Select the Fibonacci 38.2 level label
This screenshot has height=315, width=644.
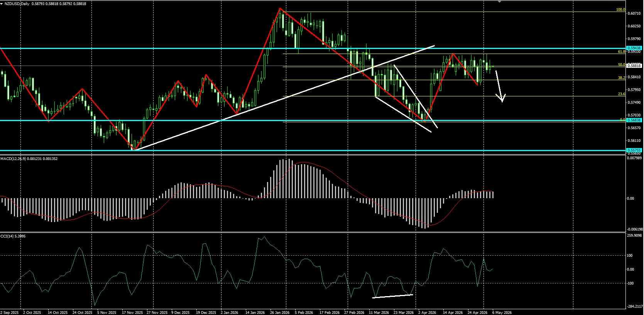[x=621, y=77]
